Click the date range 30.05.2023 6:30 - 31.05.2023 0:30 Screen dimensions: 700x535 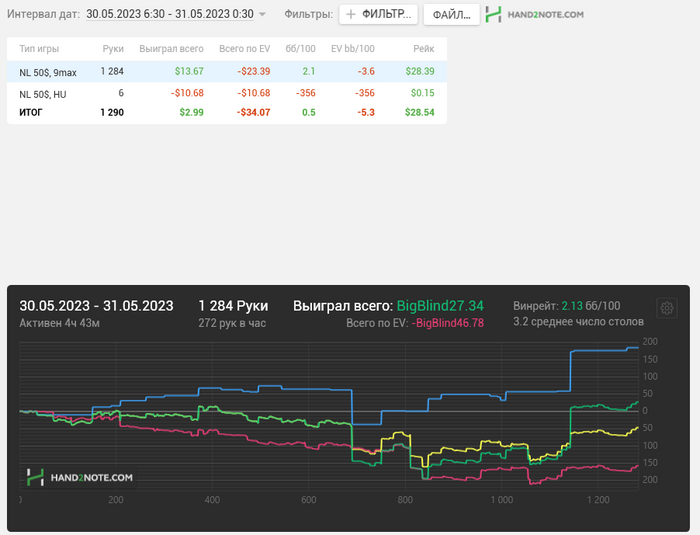pyautogui.click(x=170, y=14)
